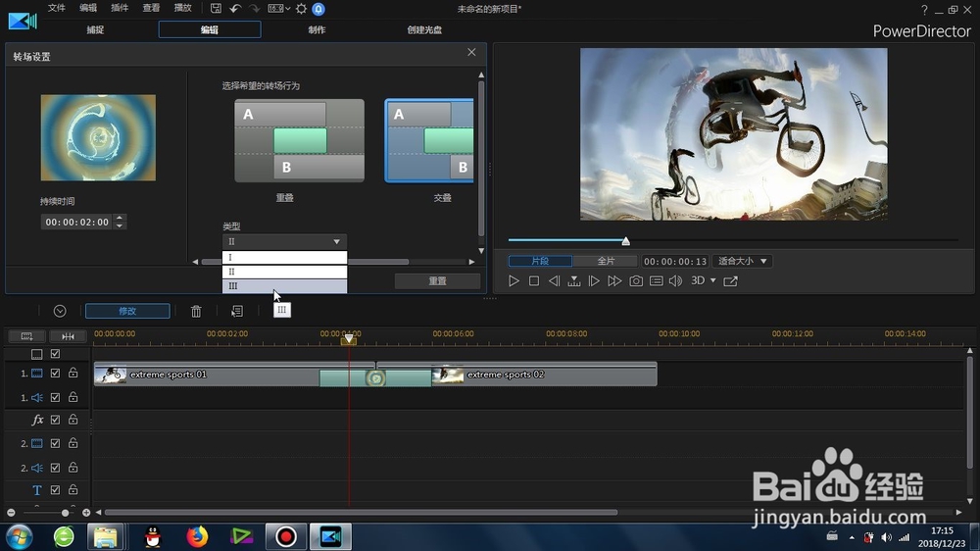Expand the 3D mode dropdown arrow
Viewport: 980px width, 551px height.
713,280
